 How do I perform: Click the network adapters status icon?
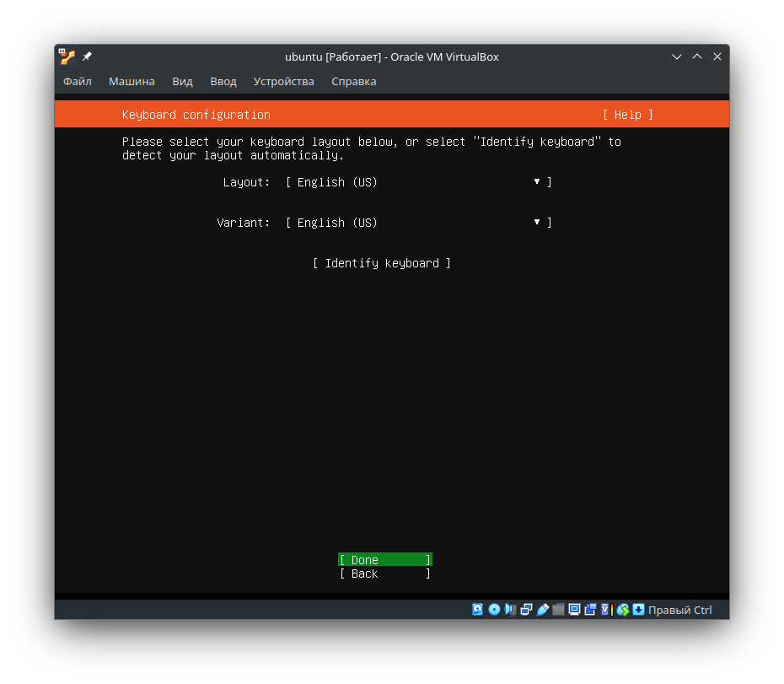(x=526, y=609)
